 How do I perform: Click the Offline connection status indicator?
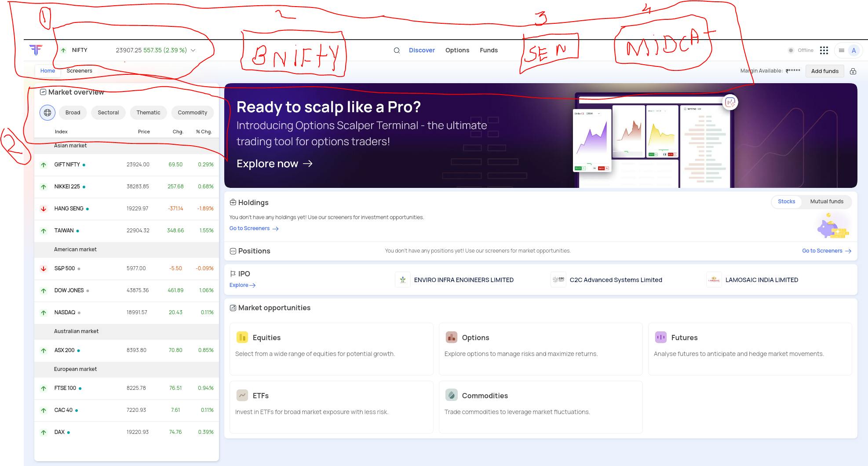(801, 50)
